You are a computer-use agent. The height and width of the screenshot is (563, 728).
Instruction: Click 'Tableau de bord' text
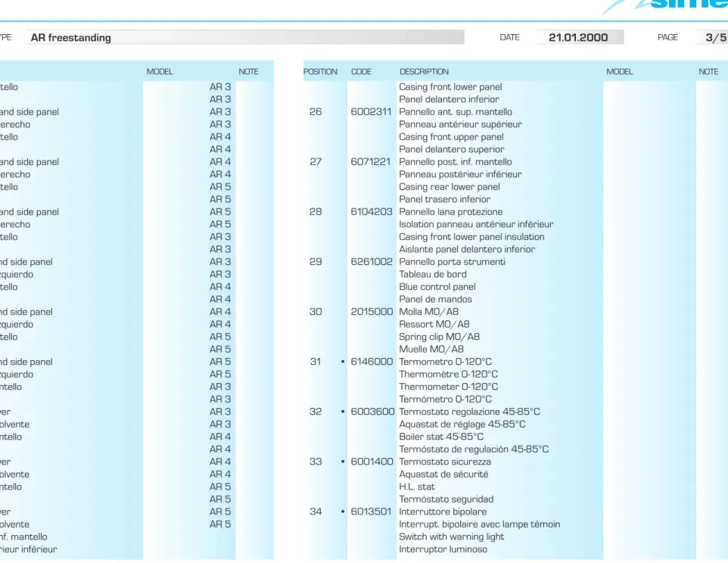point(433,274)
